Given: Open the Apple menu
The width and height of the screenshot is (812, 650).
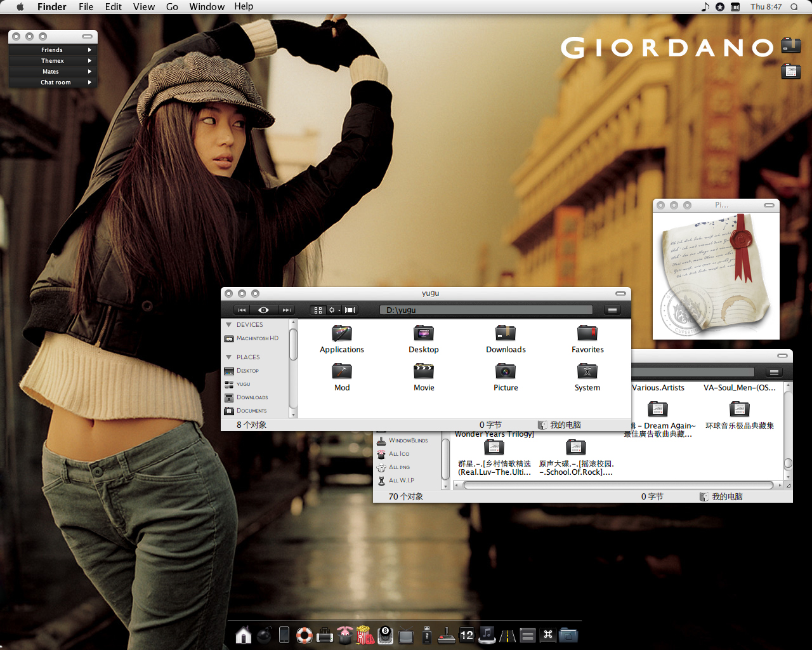Looking at the screenshot, I should click(20, 7).
